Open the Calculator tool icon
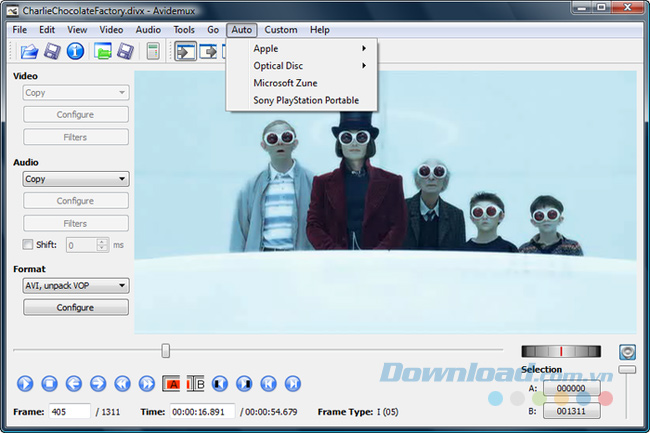 pos(152,52)
